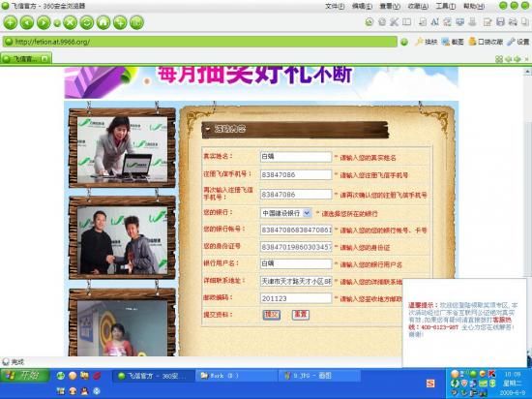Click the 您的银行帐号 input field
The image size is (532, 399).
[x=296, y=230]
